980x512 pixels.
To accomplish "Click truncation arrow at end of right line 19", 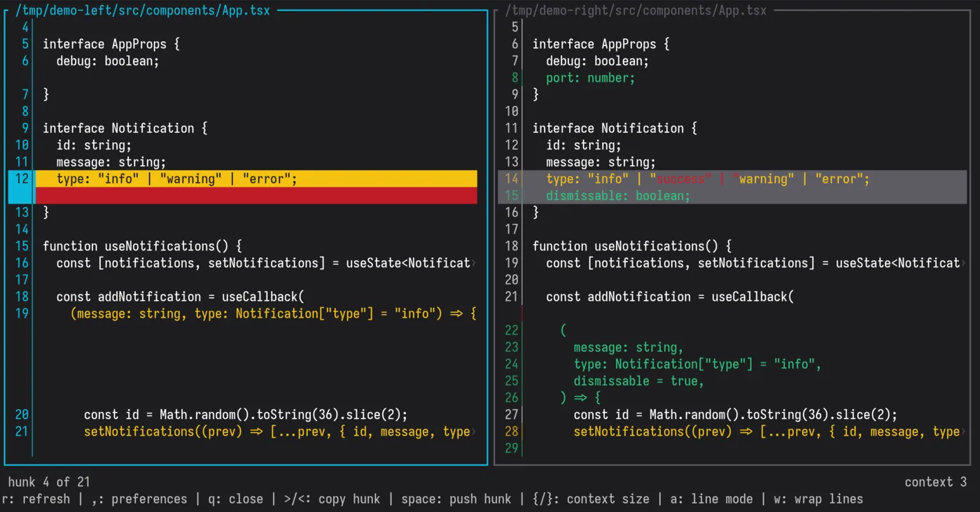I will pyautogui.click(x=964, y=263).
